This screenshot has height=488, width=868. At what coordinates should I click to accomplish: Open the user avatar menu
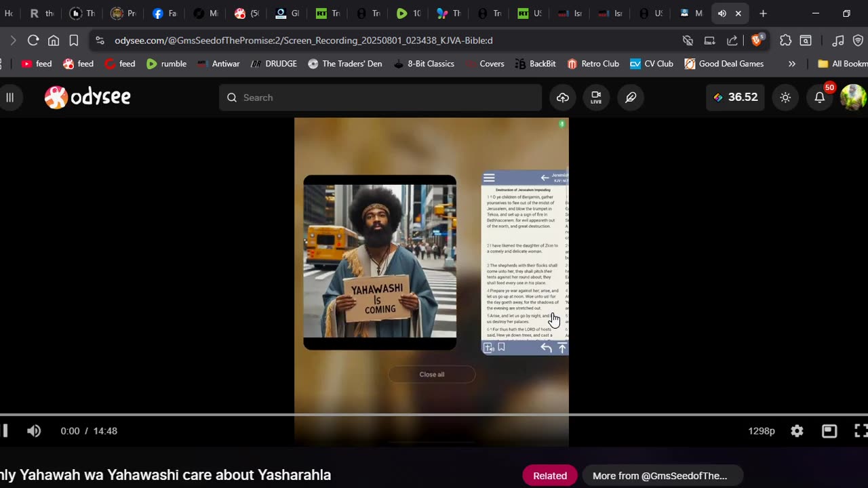[x=852, y=98]
